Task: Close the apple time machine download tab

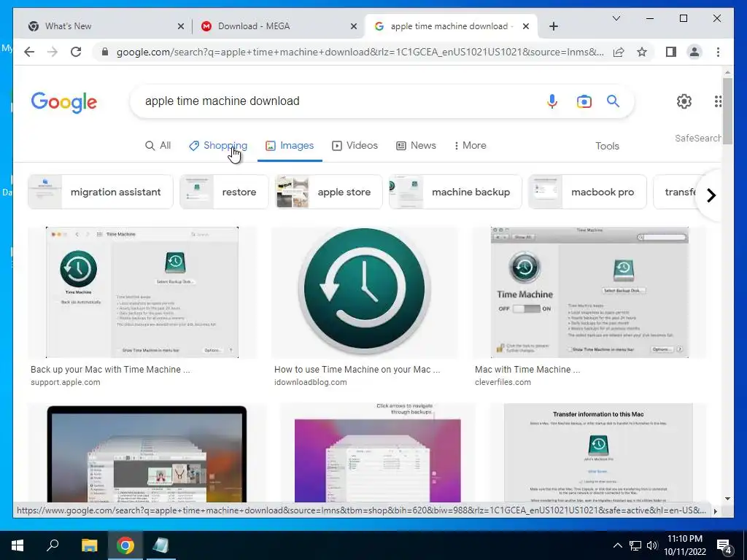Action: [x=526, y=26]
